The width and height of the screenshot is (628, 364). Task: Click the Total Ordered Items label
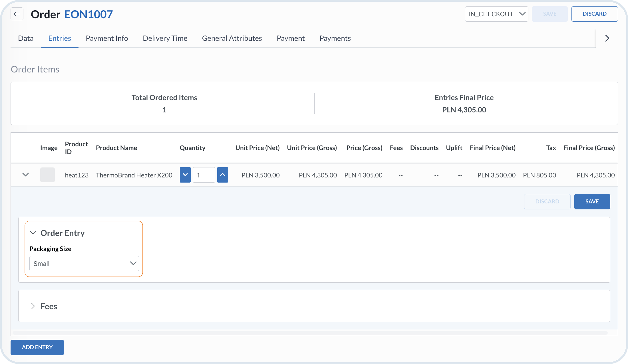tap(164, 98)
